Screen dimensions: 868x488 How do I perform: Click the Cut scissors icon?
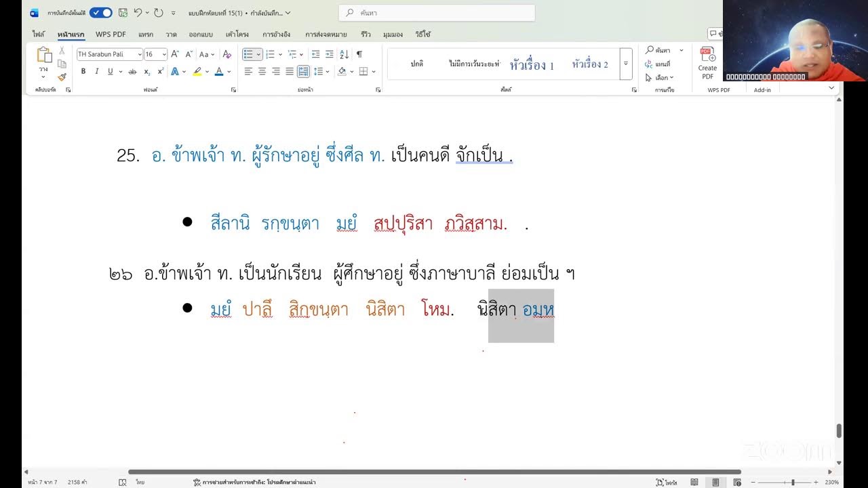point(62,51)
